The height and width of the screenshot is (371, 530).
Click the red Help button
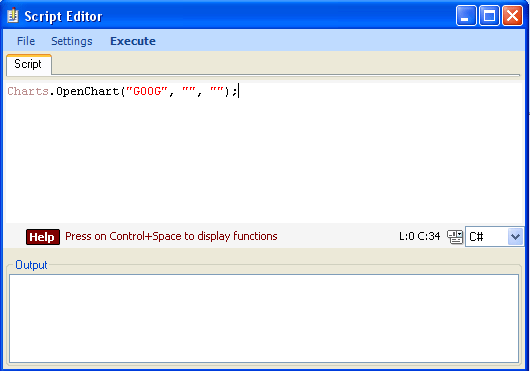coord(43,237)
